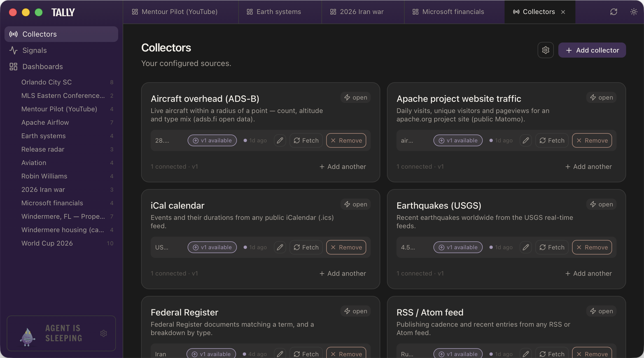Add another source to iCal calendar
The image size is (644, 358).
[343, 274]
